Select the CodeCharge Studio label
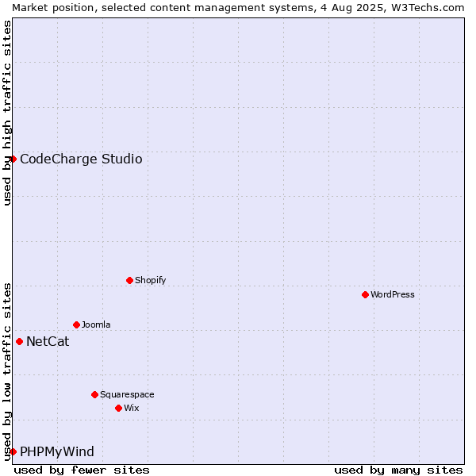The width and height of the screenshot is (476, 476). click(x=81, y=159)
